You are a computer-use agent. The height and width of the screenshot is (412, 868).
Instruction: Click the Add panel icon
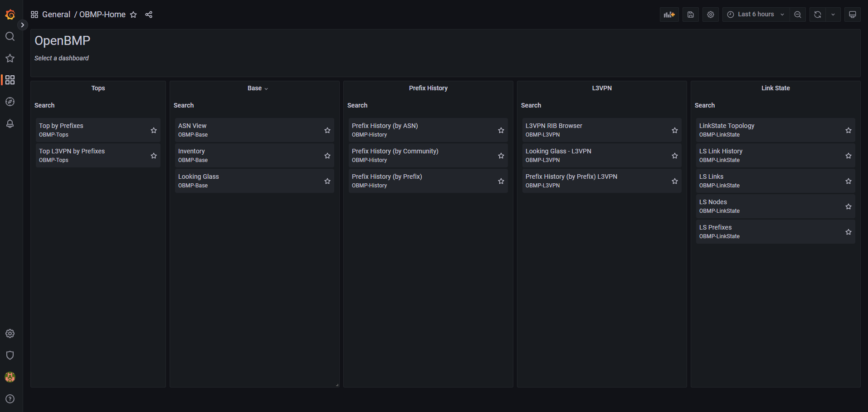[669, 15]
